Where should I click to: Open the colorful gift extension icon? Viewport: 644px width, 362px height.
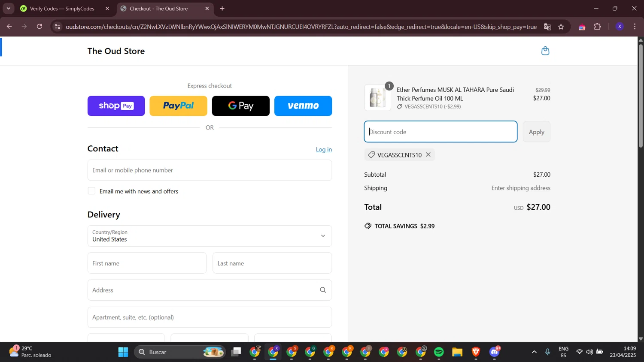(582, 27)
